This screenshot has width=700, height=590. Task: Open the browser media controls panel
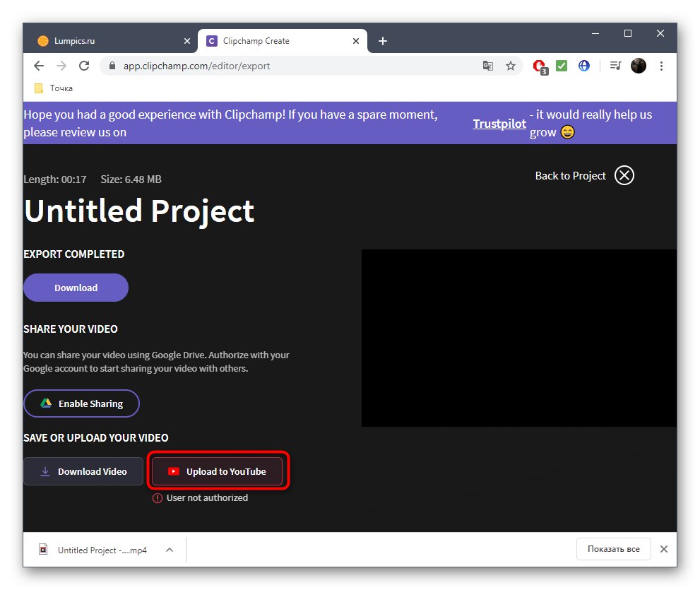click(615, 65)
